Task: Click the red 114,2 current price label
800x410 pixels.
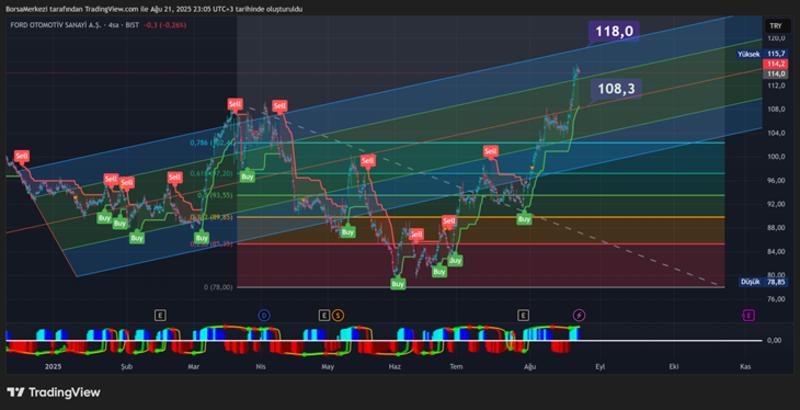Action: (x=776, y=64)
